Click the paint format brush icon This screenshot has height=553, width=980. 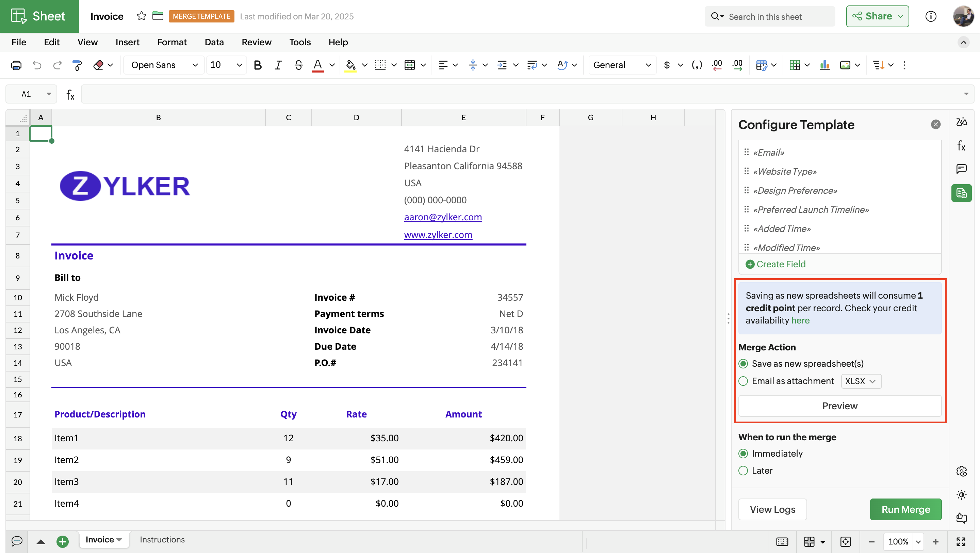[x=77, y=65]
